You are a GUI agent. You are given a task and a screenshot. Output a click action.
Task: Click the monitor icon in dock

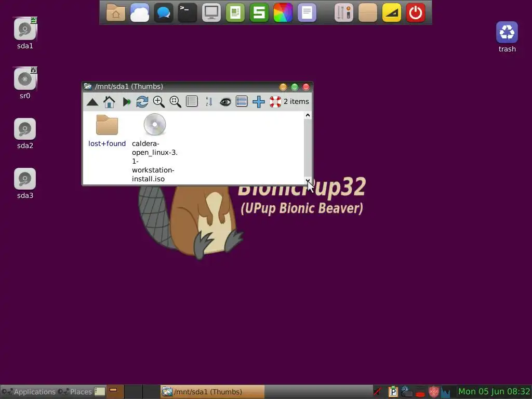tap(211, 13)
